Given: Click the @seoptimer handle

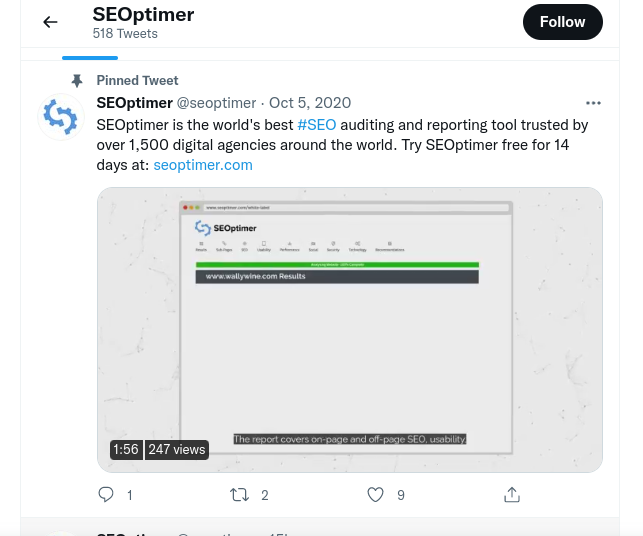Looking at the screenshot, I should (x=217, y=103).
